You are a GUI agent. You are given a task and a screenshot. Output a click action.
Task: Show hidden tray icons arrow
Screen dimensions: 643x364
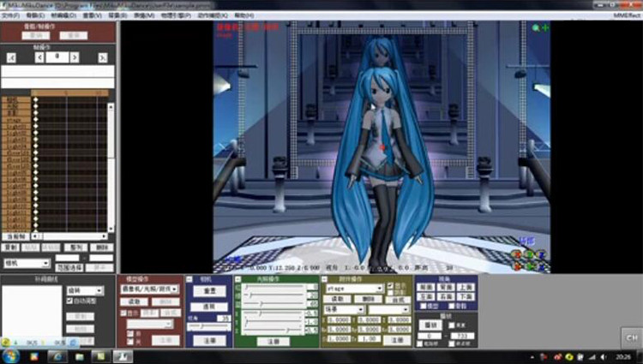[532, 357]
